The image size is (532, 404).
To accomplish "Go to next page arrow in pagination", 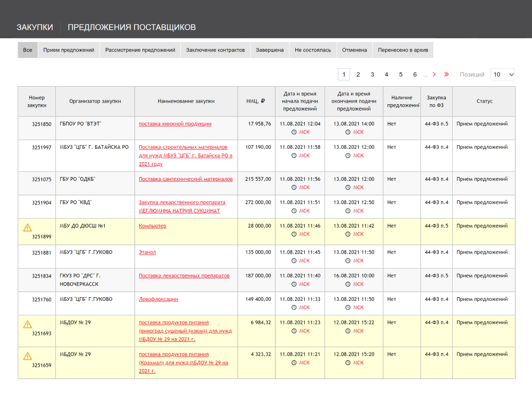I will [x=434, y=74].
